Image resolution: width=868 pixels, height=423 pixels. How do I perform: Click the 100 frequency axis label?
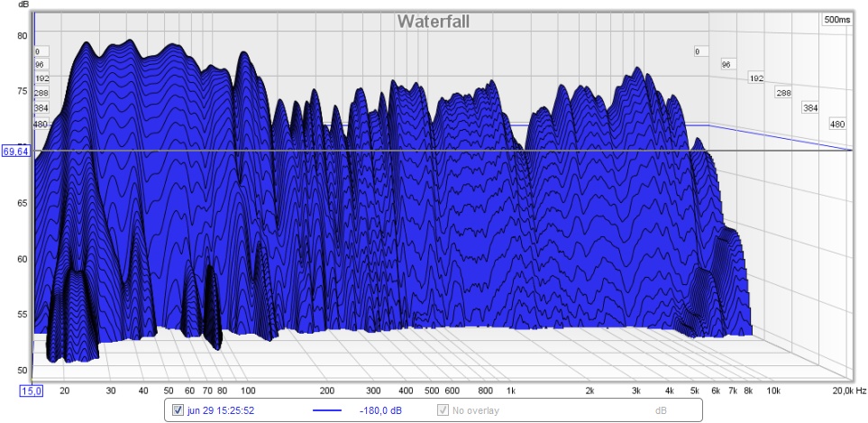(248, 391)
